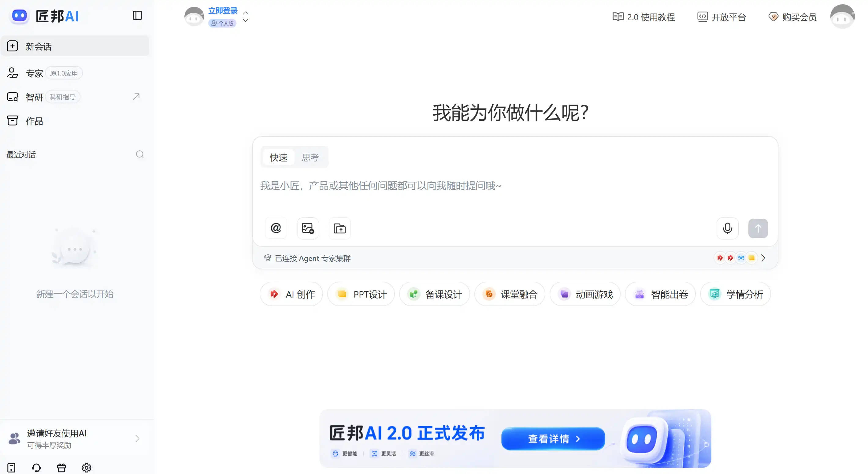
Task: Click the @ mention icon
Action: point(276,228)
